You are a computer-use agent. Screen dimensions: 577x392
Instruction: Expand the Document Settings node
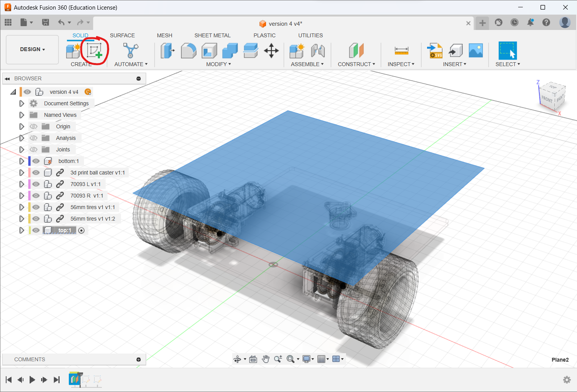coord(22,103)
